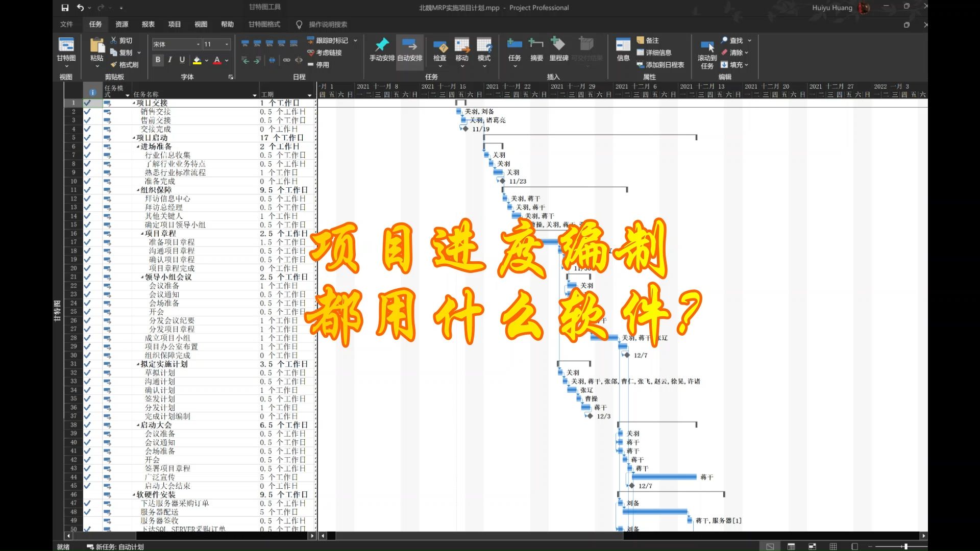
Task: Collapse the 项目启动 summary task
Action: coord(134,138)
